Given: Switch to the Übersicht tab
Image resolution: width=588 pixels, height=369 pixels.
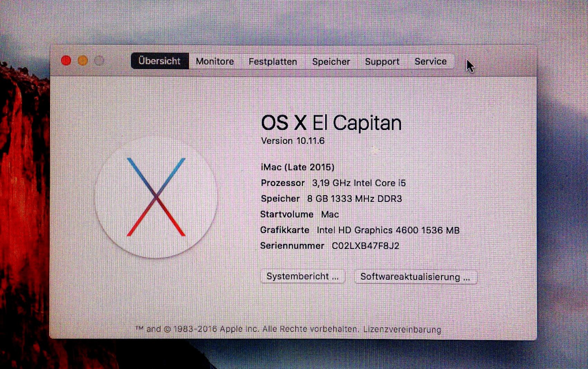Looking at the screenshot, I should tap(160, 61).
